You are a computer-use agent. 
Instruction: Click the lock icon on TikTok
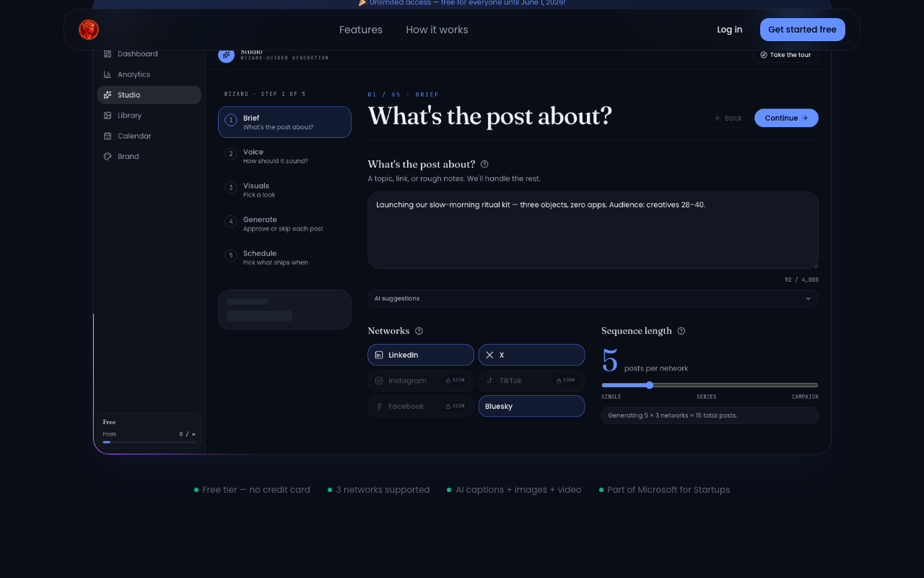[x=559, y=381]
